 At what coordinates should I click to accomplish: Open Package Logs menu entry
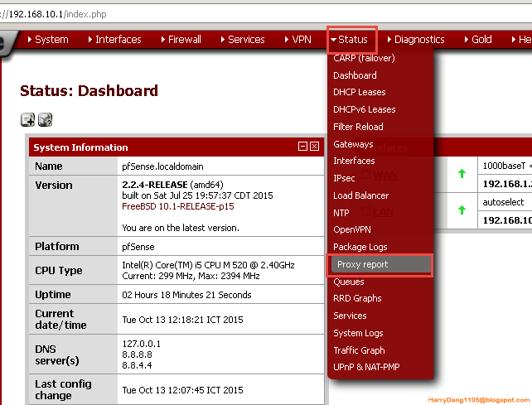click(360, 247)
